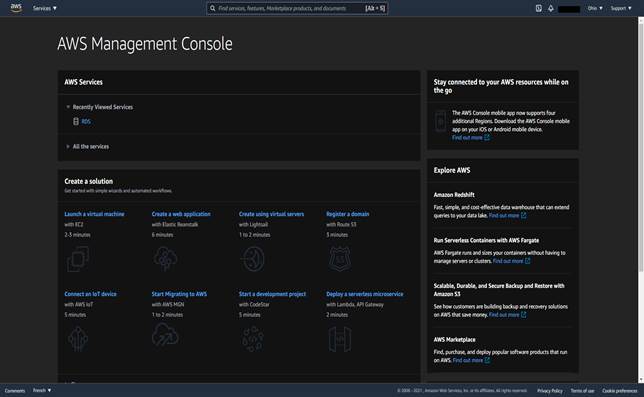Screen dimensions: 644x397
Task: Expand the All the services section
Action: 68,146
